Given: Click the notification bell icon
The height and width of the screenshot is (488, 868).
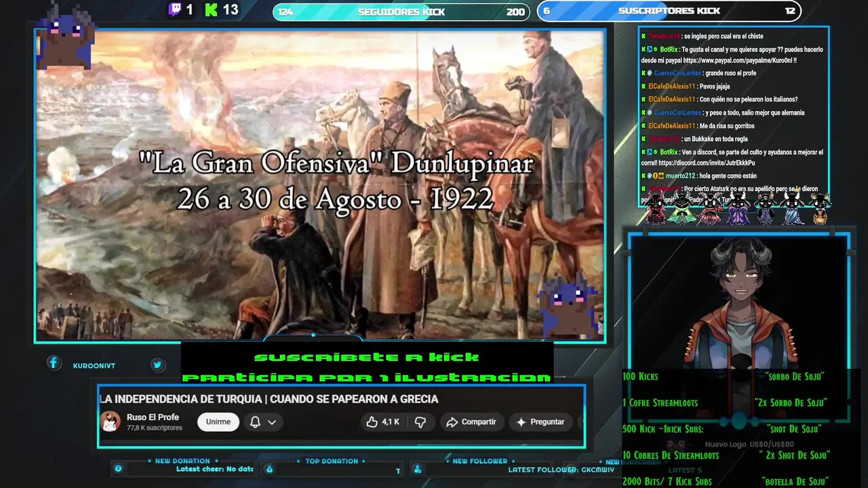Looking at the screenshot, I should tap(255, 422).
